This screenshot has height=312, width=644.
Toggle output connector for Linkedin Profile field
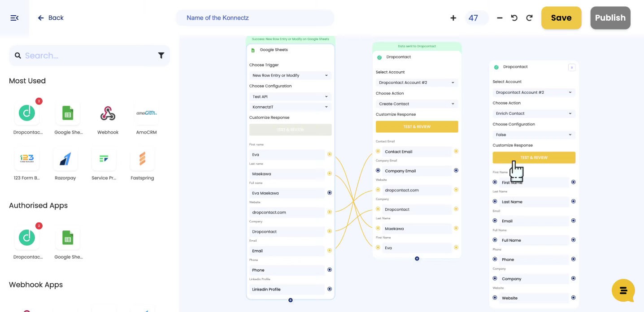[330, 289]
